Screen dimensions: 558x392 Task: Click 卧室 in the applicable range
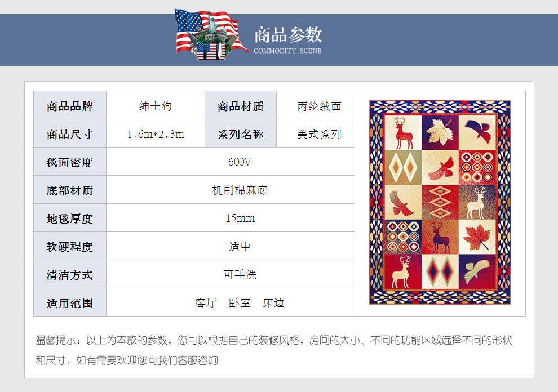coord(240,302)
